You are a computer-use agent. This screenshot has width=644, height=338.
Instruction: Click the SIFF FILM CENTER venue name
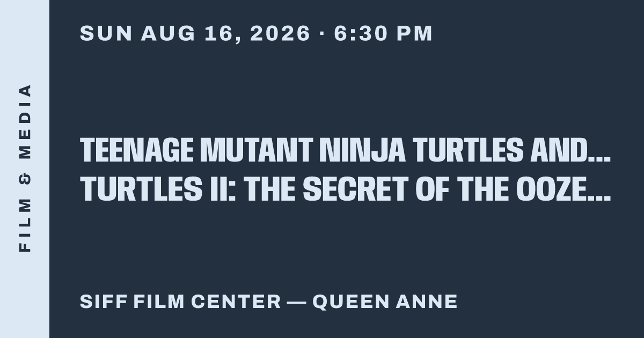tap(180, 302)
